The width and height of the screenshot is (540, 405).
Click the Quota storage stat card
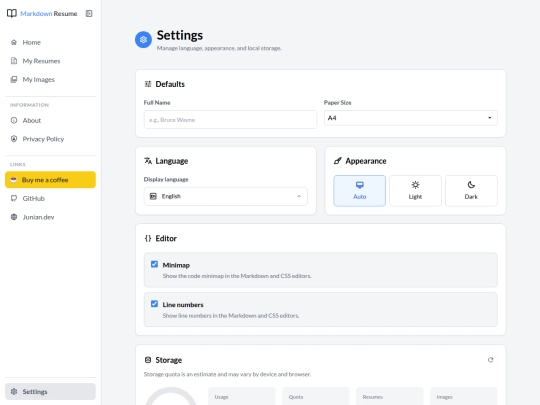pyautogui.click(x=315, y=396)
